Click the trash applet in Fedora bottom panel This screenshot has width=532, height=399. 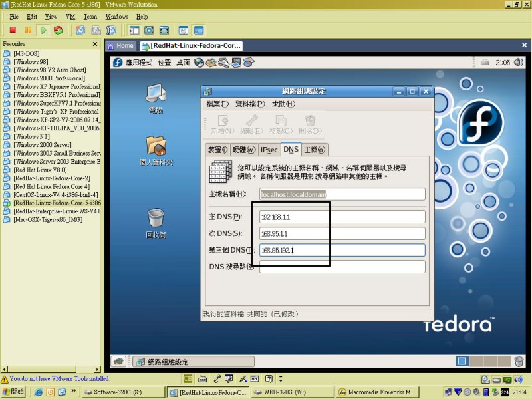tap(519, 361)
